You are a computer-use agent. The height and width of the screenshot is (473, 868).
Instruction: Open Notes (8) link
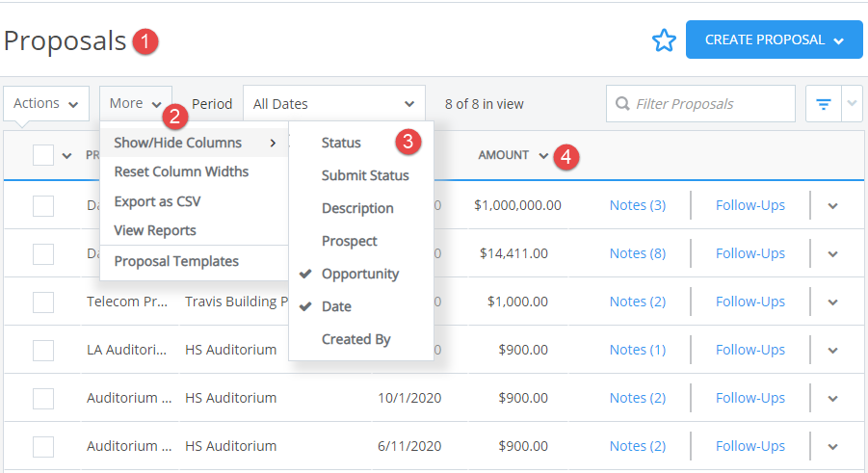point(637,253)
